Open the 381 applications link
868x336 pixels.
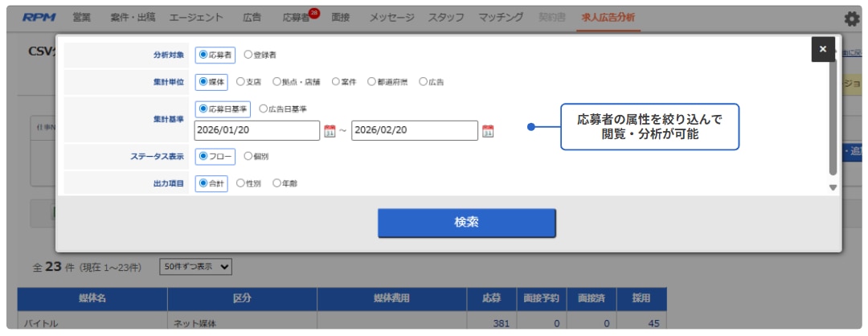coord(501,323)
